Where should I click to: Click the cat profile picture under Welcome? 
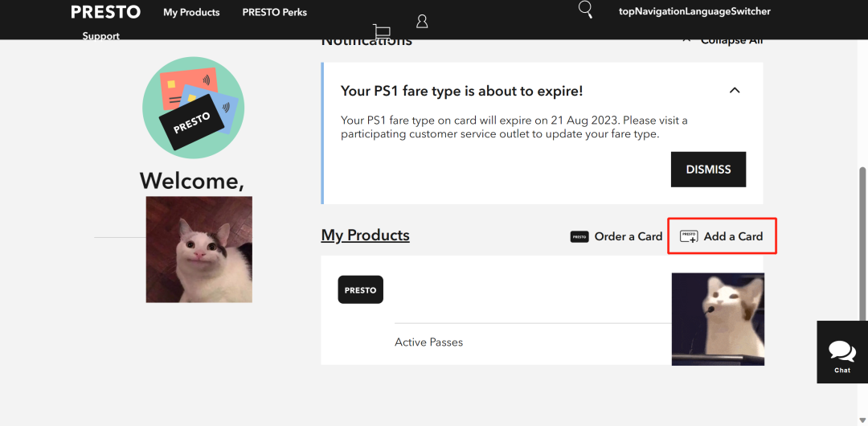199,249
